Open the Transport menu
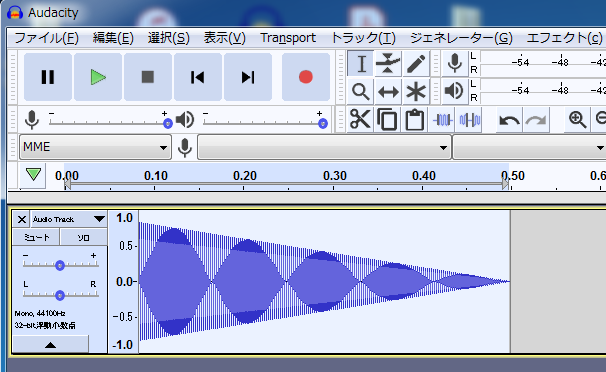 tap(288, 38)
